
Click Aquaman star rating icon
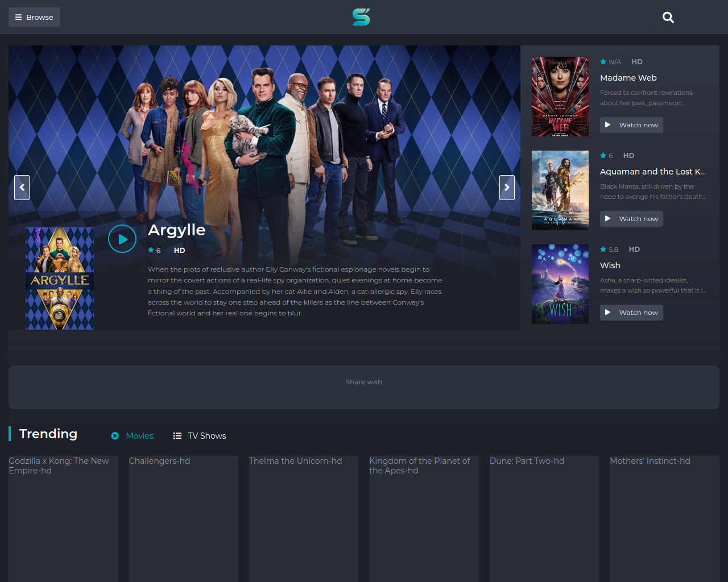click(603, 155)
